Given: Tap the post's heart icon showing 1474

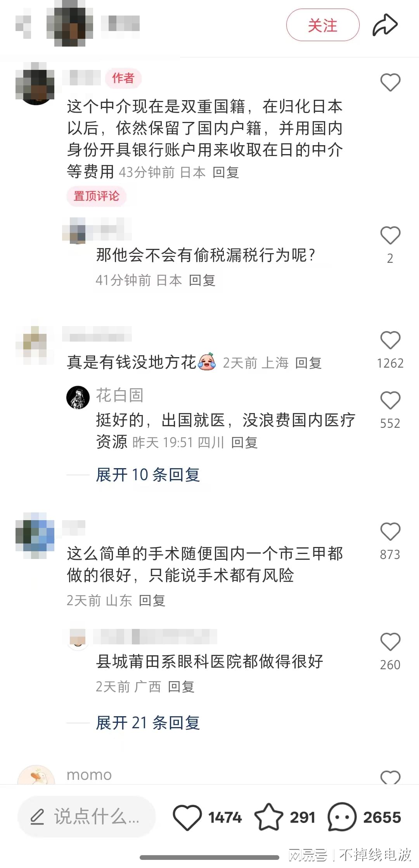Looking at the screenshot, I should tap(187, 817).
